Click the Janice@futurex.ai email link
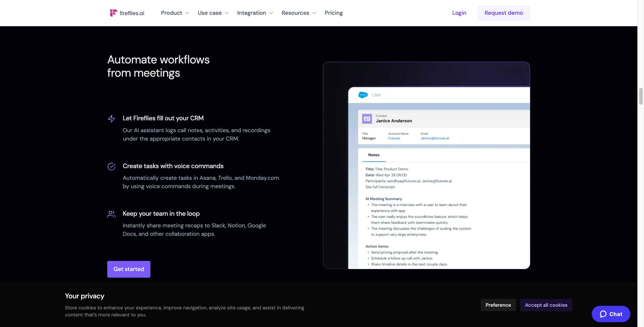The image size is (644, 327). [x=435, y=138]
